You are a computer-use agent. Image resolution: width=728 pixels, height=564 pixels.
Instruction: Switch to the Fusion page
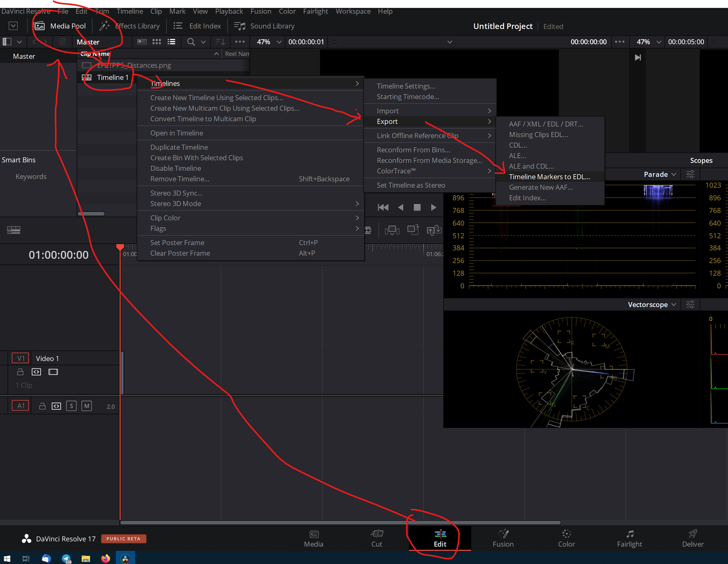click(503, 539)
